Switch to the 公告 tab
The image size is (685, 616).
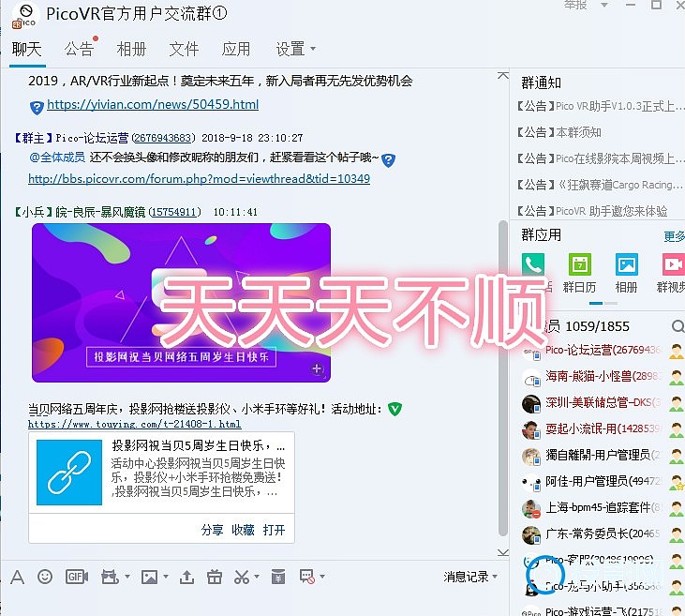(79, 49)
